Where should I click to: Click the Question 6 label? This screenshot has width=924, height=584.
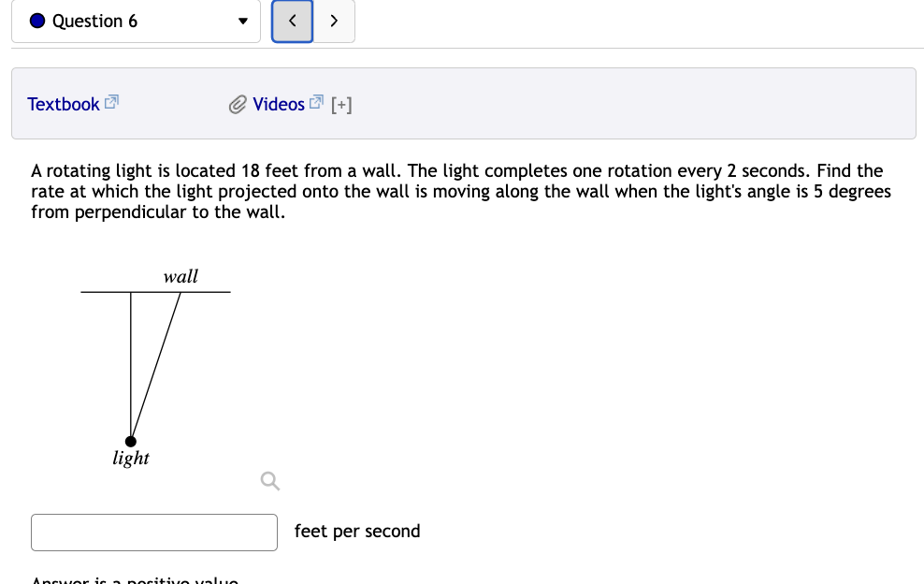point(94,20)
